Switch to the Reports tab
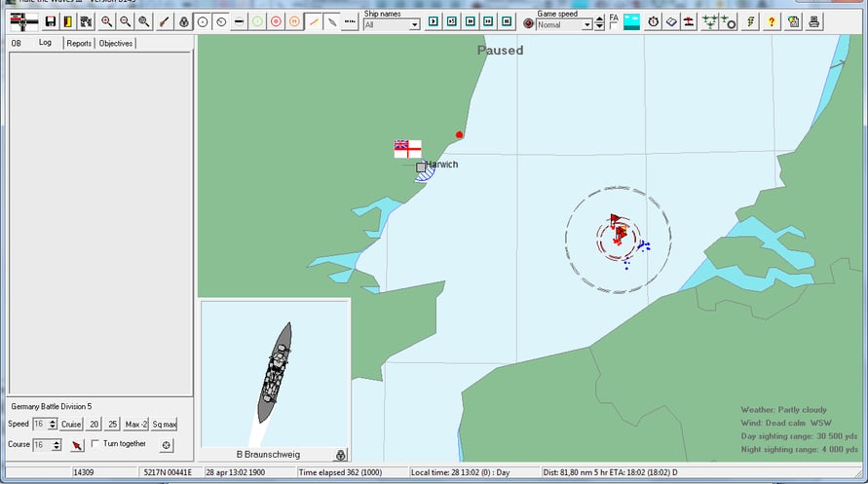 (x=79, y=43)
